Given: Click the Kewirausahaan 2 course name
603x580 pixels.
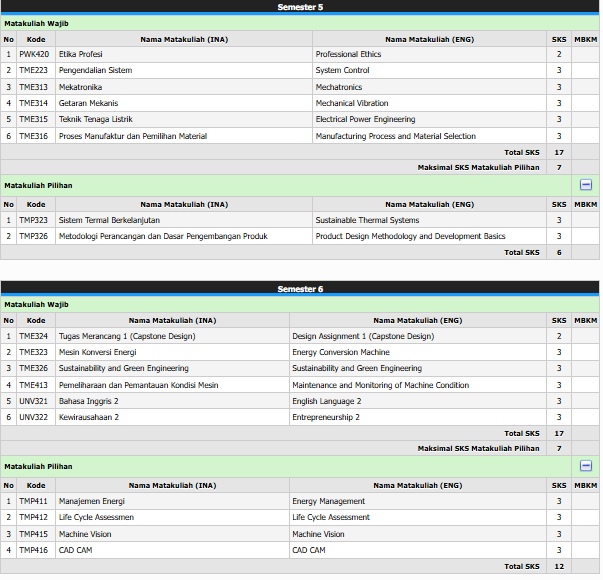Looking at the screenshot, I should 89,417.
